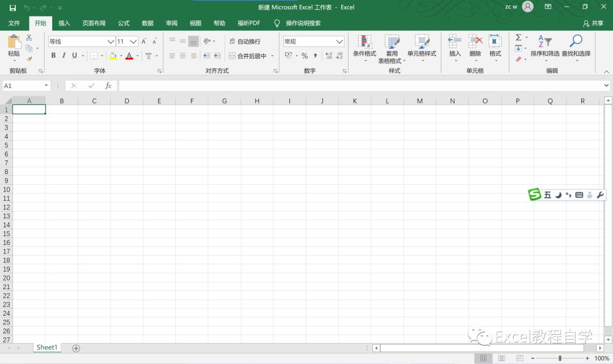Image resolution: width=613 pixels, height=364 pixels.
Task: Click the Save icon in title bar
Action: 12,7
